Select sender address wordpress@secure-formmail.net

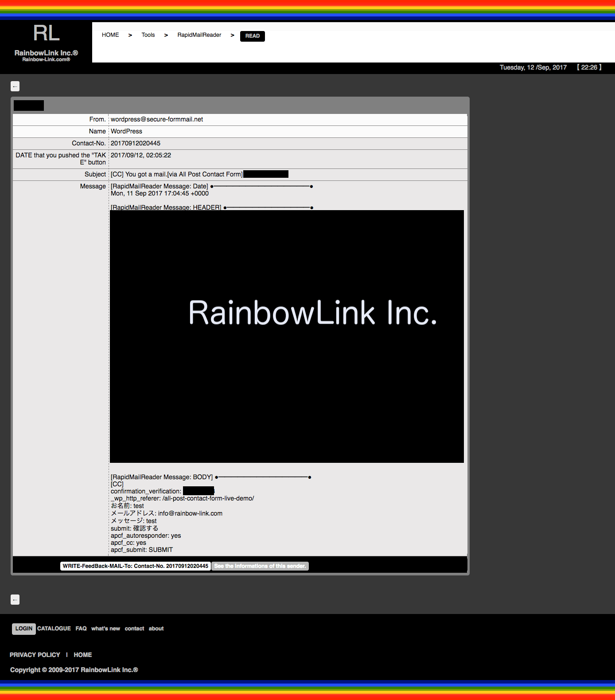click(x=157, y=119)
